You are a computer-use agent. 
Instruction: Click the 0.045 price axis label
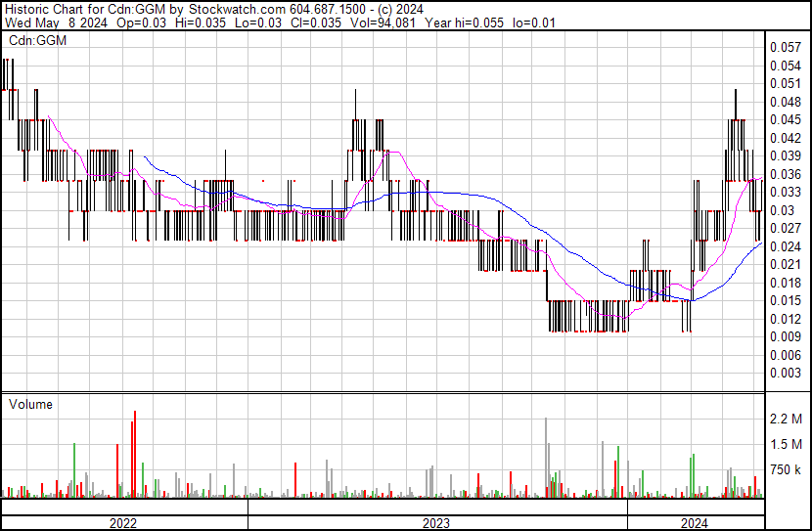click(x=785, y=120)
